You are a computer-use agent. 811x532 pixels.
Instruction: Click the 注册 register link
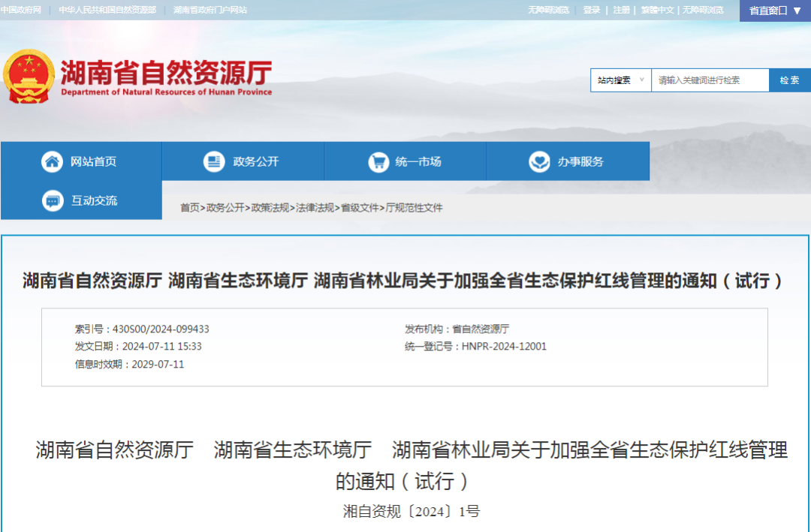pos(621,10)
